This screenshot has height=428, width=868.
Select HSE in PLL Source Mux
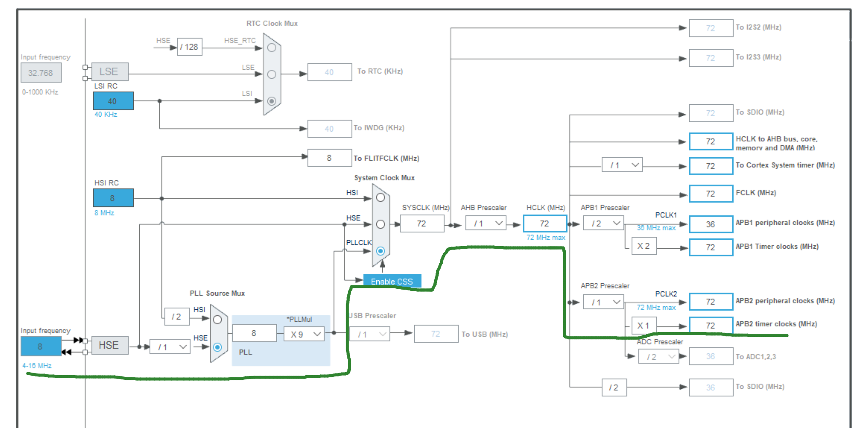[217, 347]
